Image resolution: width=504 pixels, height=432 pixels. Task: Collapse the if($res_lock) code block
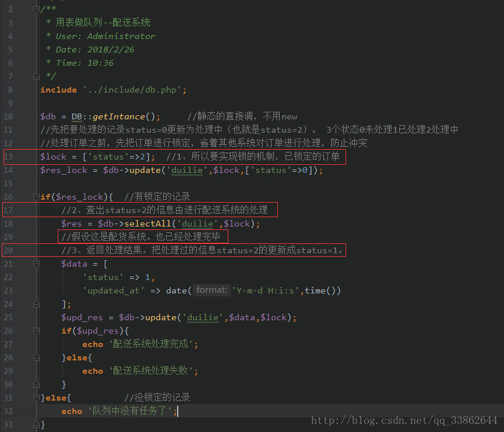point(36,196)
